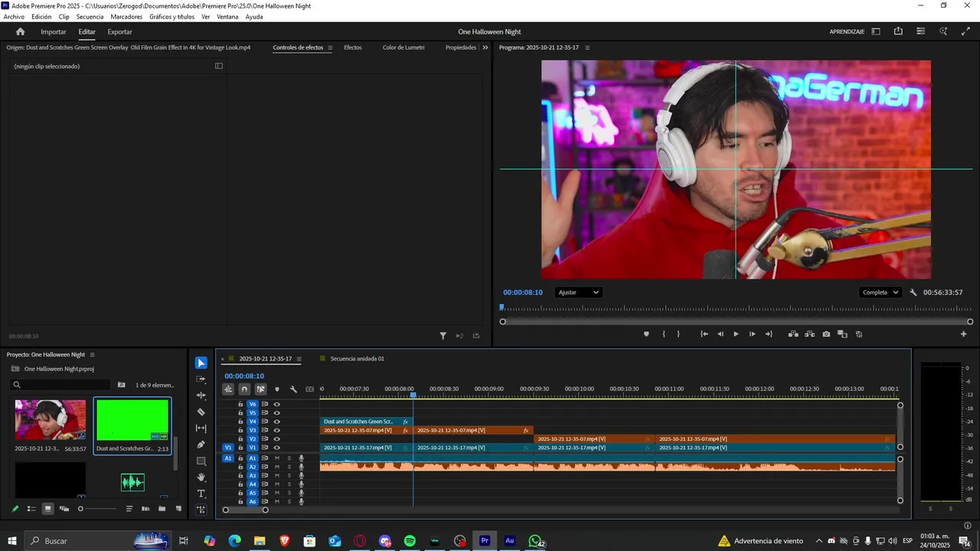Open the Completa playback resolution dropdown
This screenshot has width=980, height=551.
point(880,292)
